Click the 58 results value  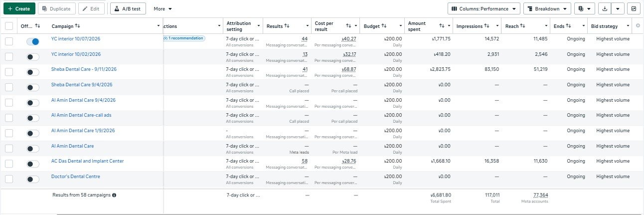click(x=305, y=161)
